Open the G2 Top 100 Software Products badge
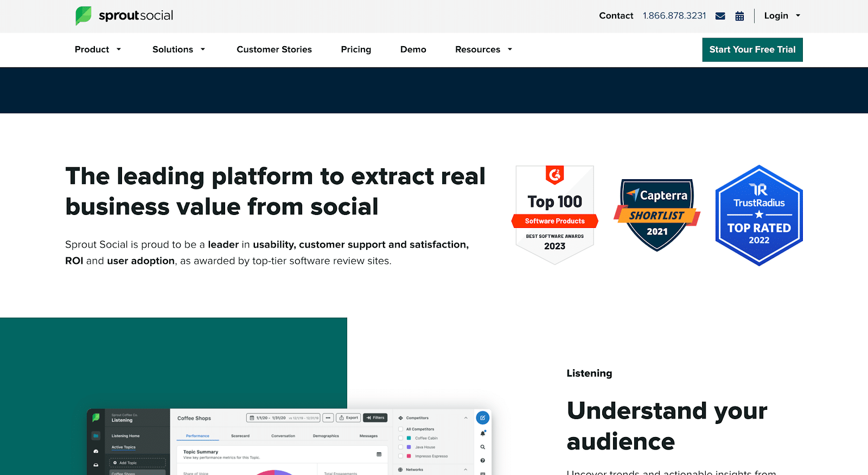This screenshot has height=475, width=868. 554,215
